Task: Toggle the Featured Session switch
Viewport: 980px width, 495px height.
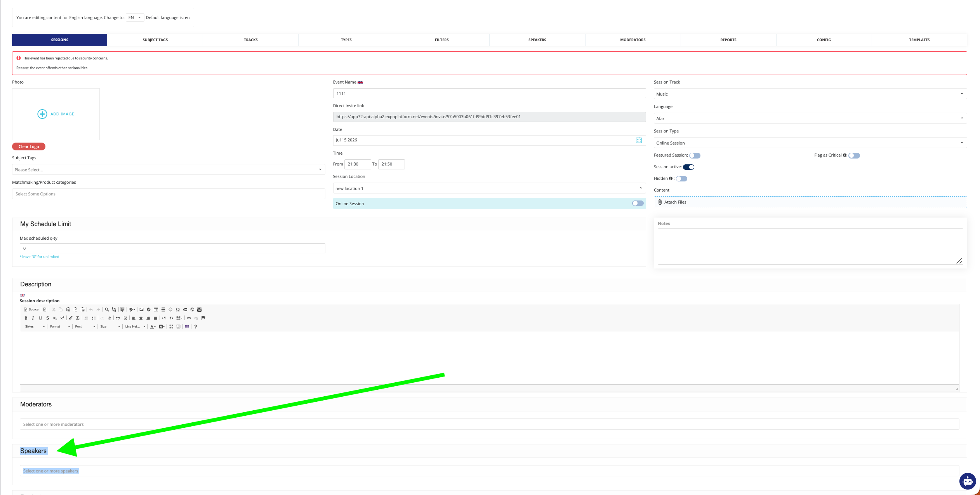Action: click(695, 155)
